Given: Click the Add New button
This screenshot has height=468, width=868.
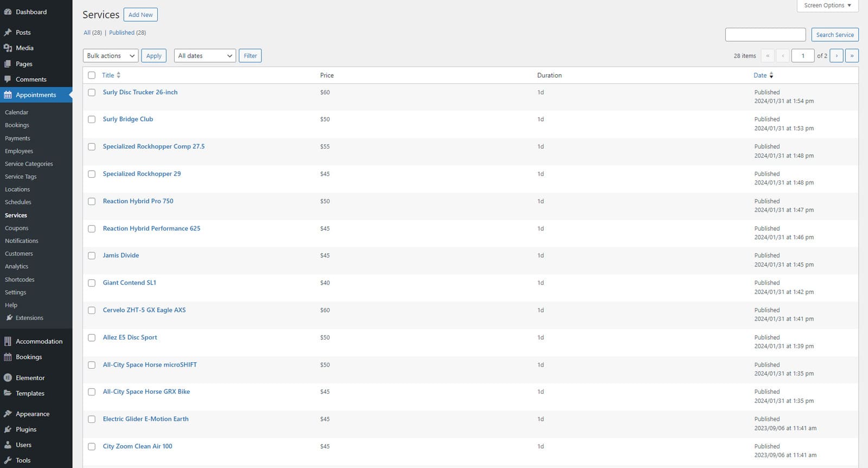Looking at the screenshot, I should coord(141,15).
